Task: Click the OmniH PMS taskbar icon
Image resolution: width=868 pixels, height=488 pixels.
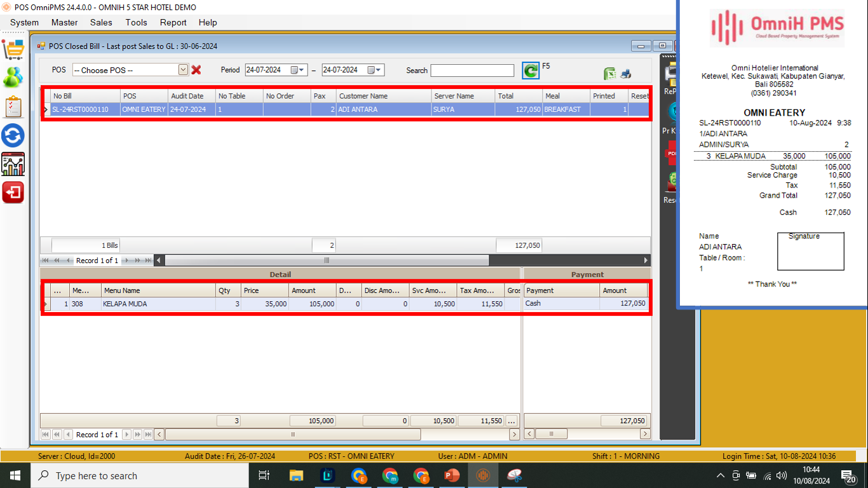Action: click(483, 475)
